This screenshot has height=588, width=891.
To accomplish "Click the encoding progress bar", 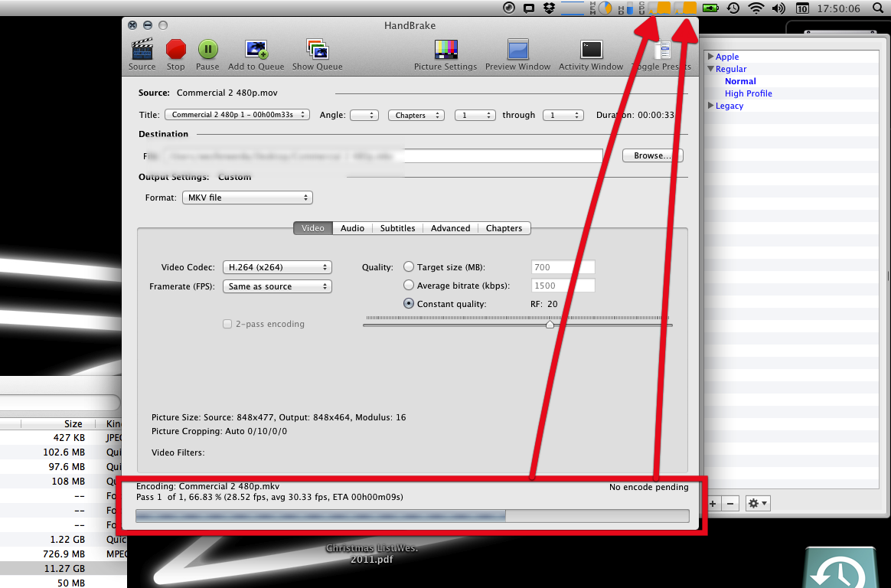I will pyautogui.click(x=413, y=516).
